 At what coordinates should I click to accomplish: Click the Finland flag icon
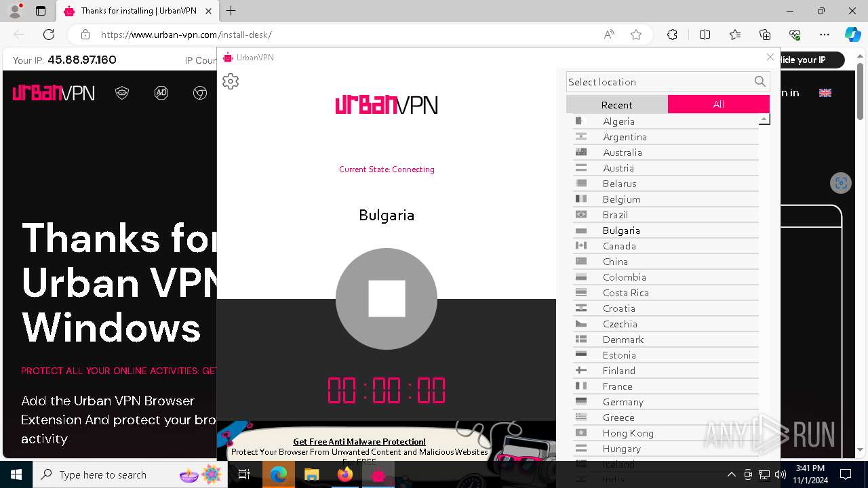[x=581, y=371]
